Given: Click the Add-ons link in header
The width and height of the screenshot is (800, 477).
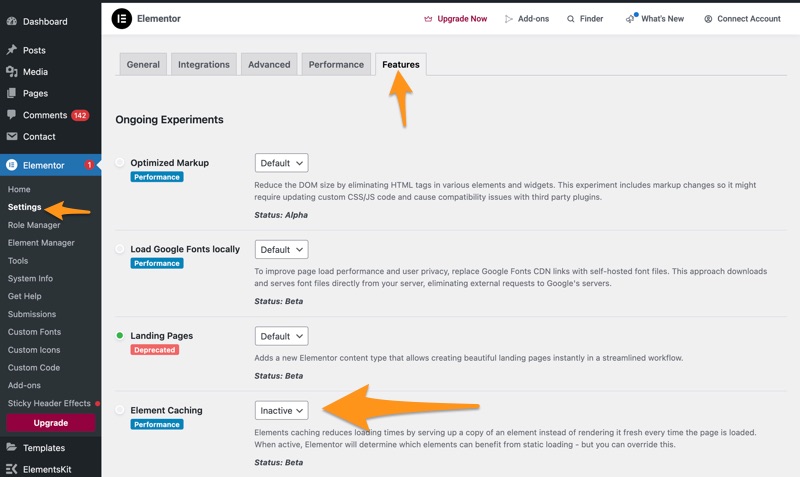Looking at the screenshot, I should click(533, 19).
